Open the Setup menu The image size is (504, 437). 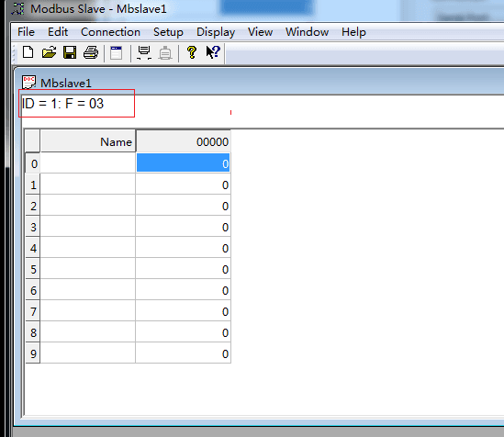point(168,32)
